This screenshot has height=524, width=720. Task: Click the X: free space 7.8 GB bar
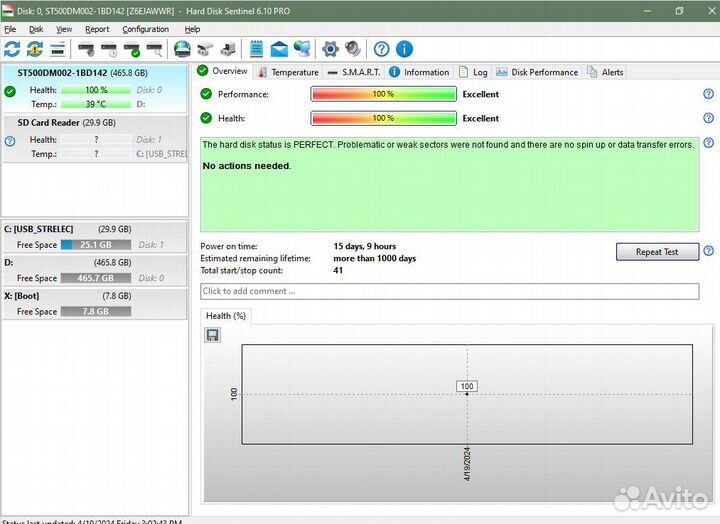click(96, 311)
